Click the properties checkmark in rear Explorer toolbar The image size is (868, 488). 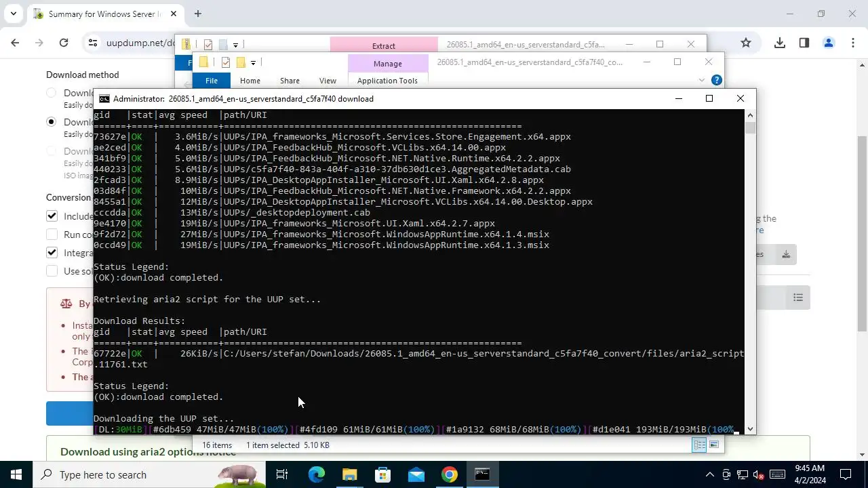pos(208,45)
